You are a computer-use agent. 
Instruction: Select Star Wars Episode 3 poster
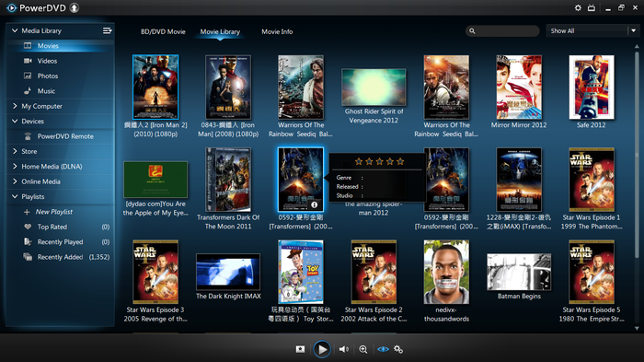tap(155, 272)
